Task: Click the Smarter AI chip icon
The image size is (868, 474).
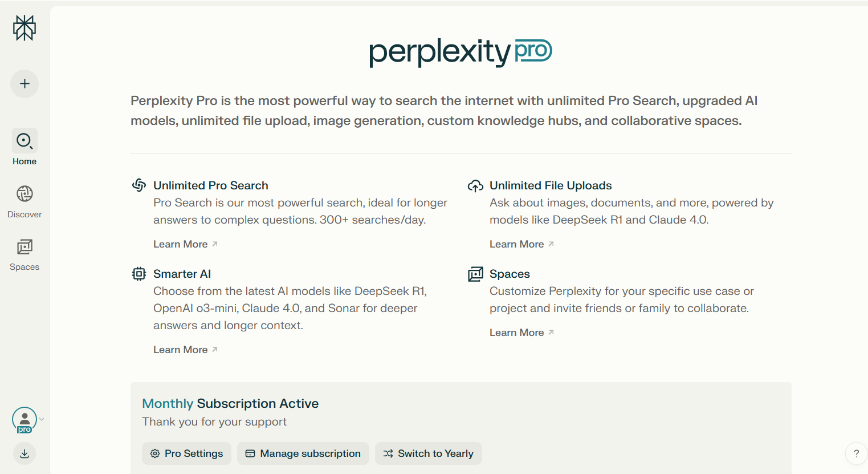Action: coord(139,274)
